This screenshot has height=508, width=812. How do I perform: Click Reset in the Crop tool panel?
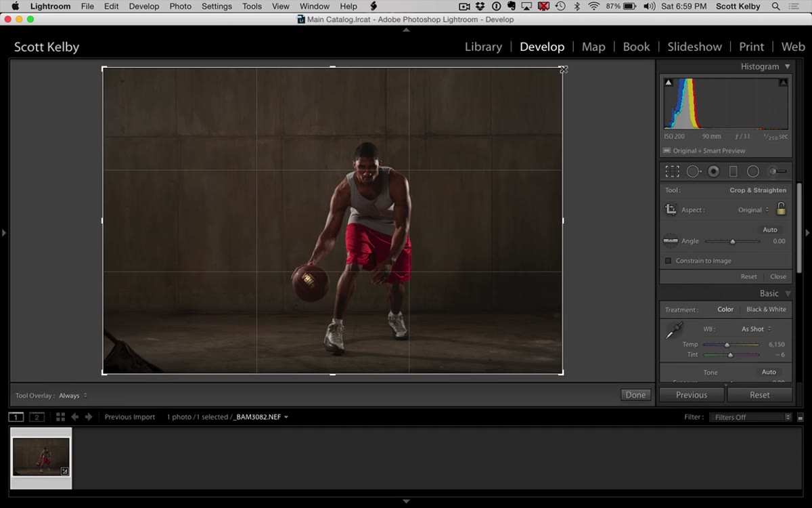point(748,276)
